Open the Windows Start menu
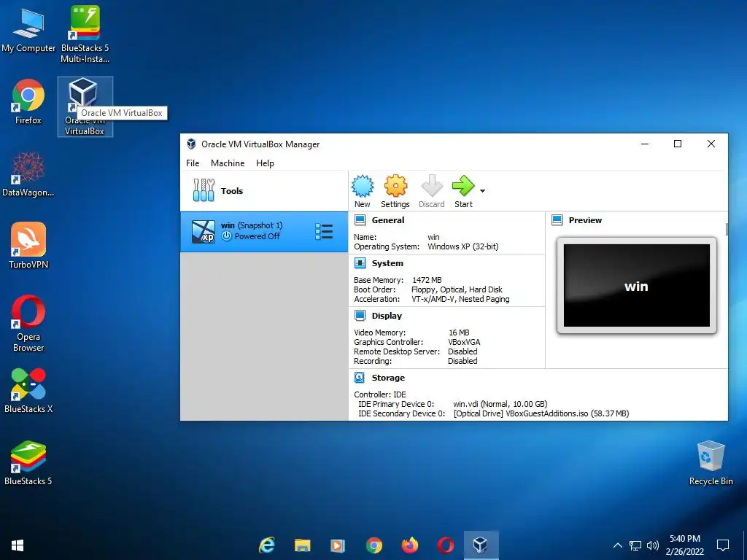 tap(18, 545)
